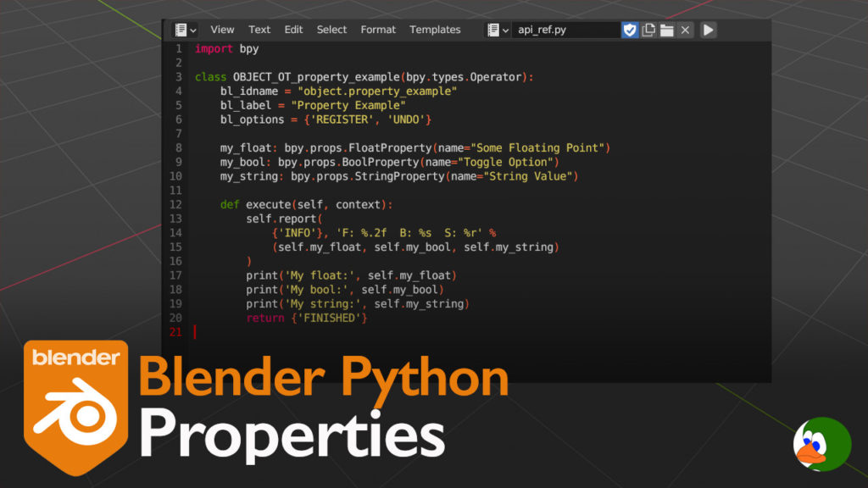
Task: Run the script with the play button
Action: click(x=708, y=30)
